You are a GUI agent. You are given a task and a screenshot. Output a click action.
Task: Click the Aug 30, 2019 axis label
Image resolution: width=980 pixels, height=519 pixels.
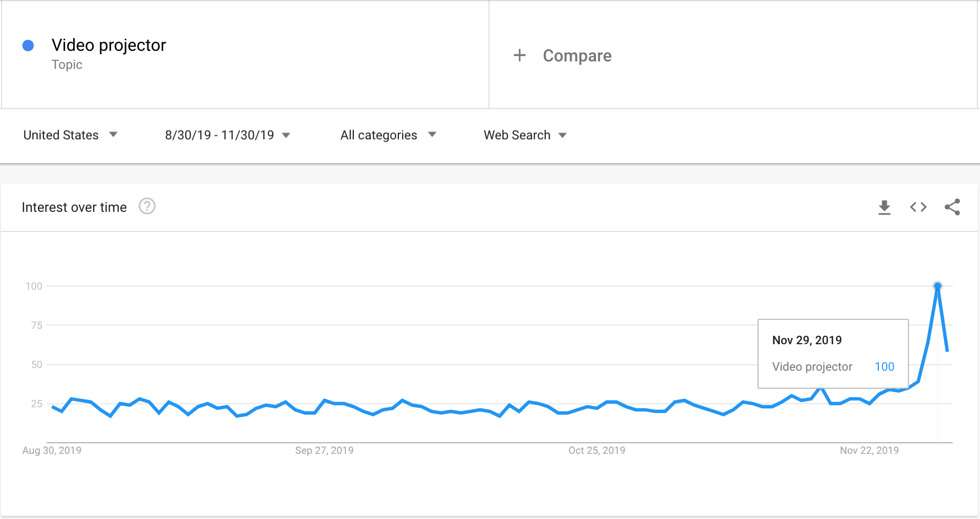(52, 450)
